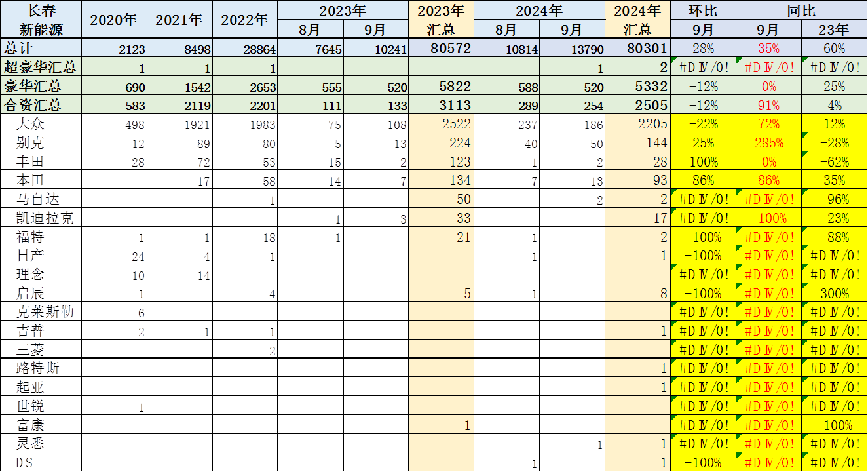This screenshot has width=868, height=472.
Task: Click the total cell showing 80301
Action: tap(637, 48)
